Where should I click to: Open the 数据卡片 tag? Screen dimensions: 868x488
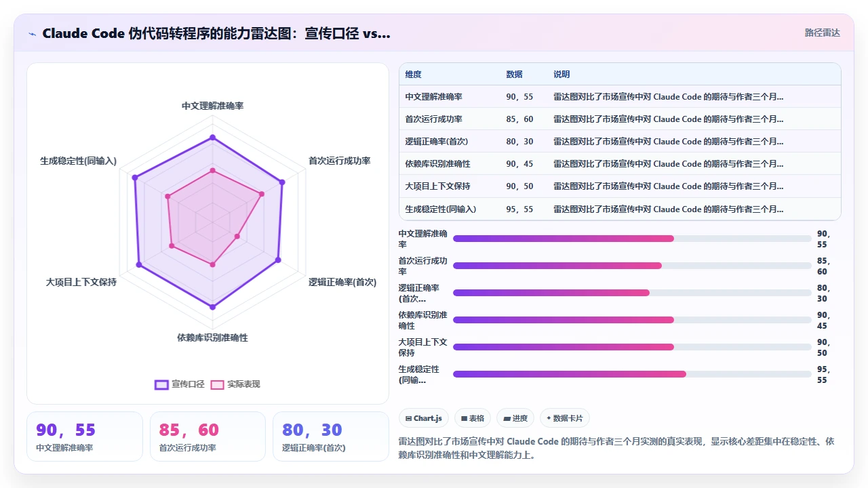[566, 418]
